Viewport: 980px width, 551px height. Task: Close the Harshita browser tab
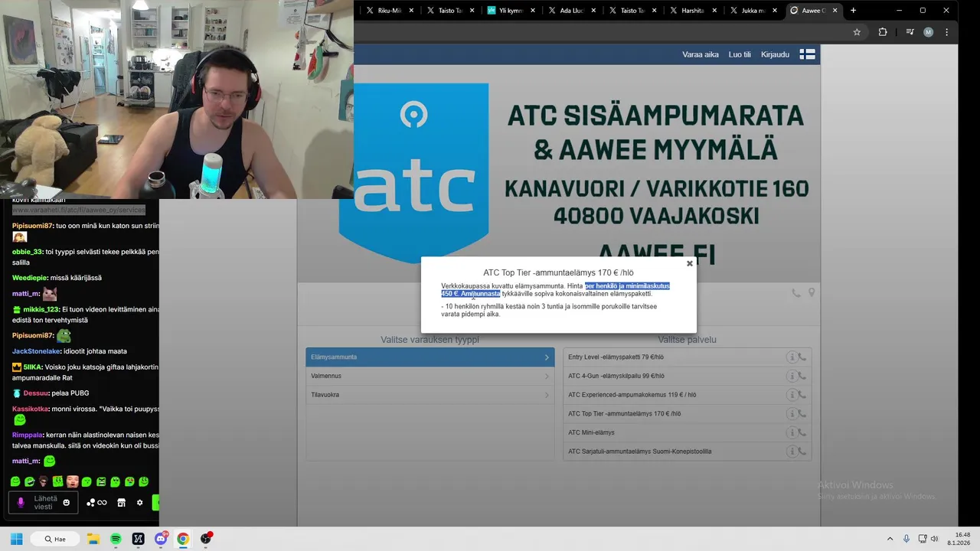click(714, 11)
